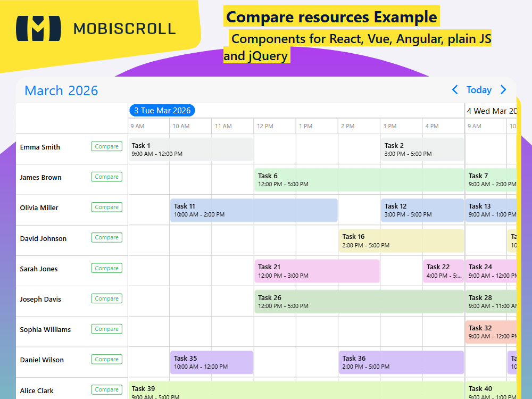The image size is (532, 399).
Task: Open Task 1 on Emma Smith's row
Action: [190, 149]
